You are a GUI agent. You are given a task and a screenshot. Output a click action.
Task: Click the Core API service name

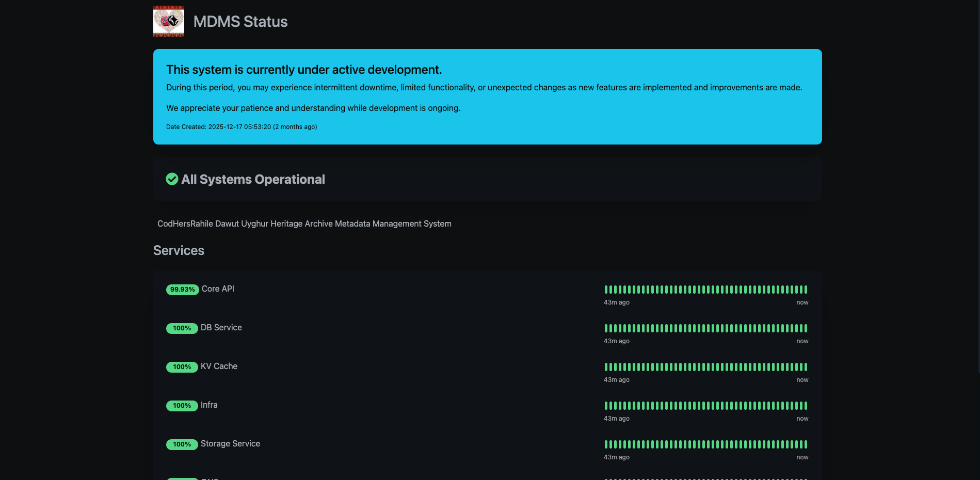pos(217,289)
